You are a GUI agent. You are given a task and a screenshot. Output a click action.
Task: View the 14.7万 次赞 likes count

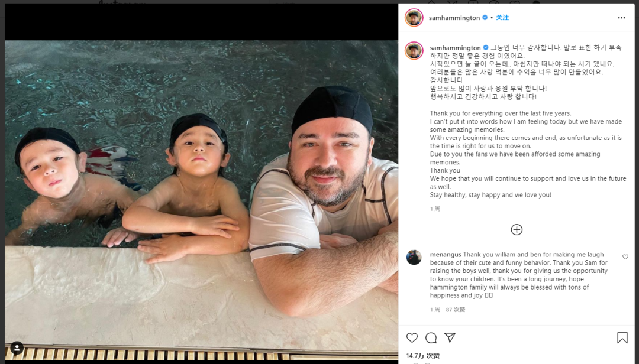(423, 356)
